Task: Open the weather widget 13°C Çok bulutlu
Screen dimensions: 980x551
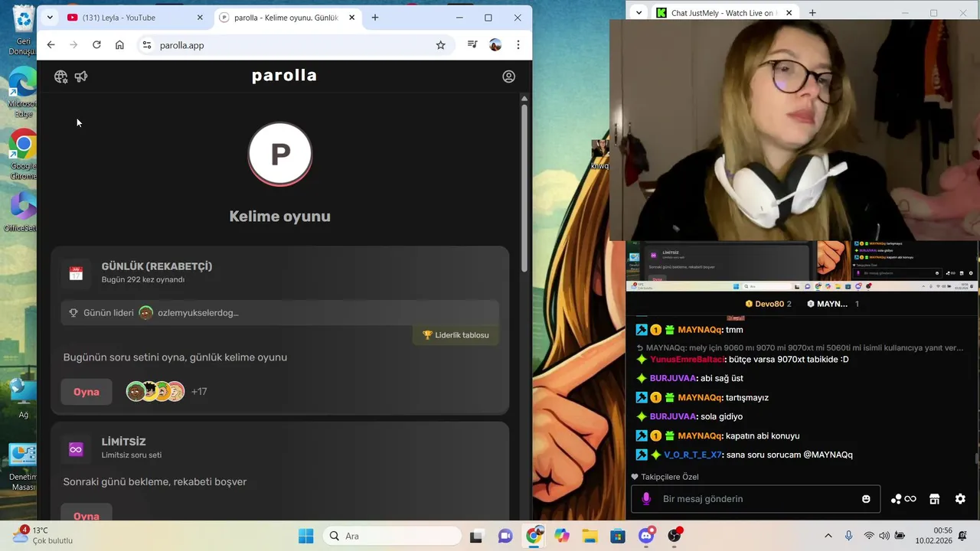Action: coord(42,536)
